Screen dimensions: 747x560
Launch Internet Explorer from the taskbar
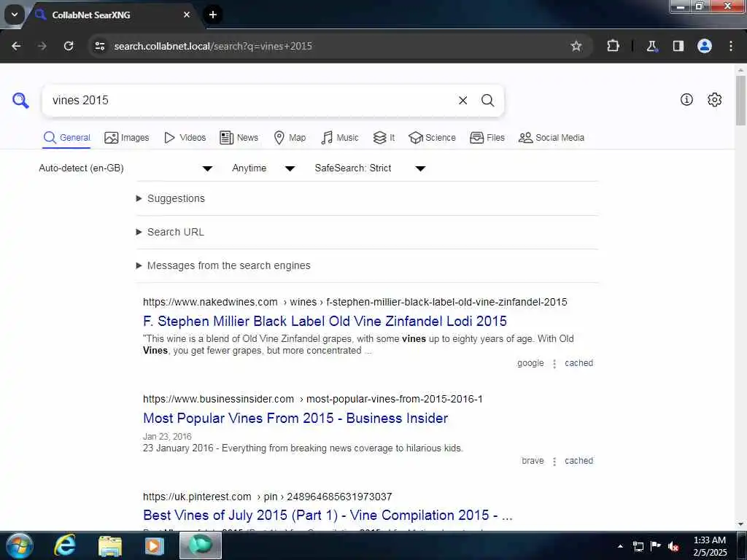65,545
